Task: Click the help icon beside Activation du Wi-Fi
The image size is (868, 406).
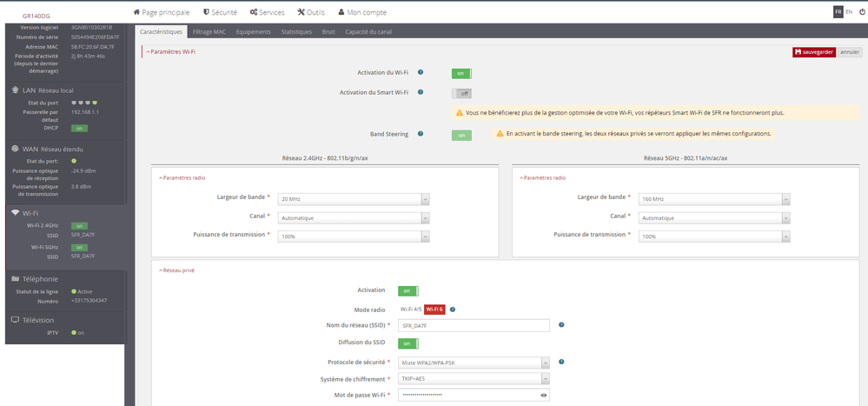Action: [x=421, y=73]
